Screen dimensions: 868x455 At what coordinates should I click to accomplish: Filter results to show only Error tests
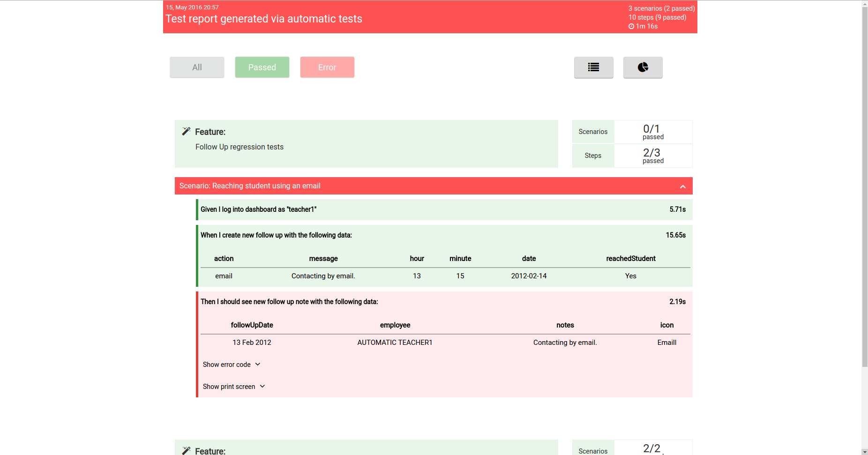click(327, 67)
